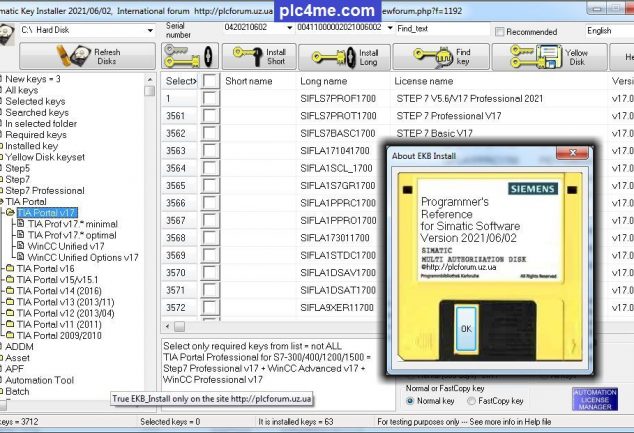Screen dimensions: 634x433
Task: Sort by the License name column header
Action: (424, 81)
